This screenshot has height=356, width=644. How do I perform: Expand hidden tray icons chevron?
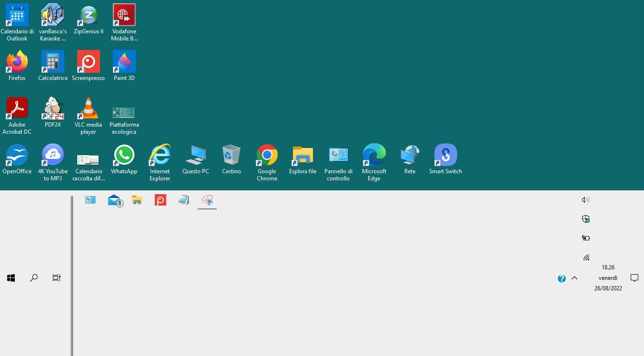point(574,278)
